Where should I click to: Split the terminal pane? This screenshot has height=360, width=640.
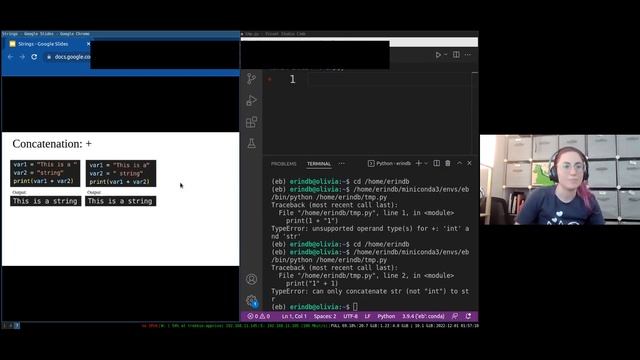pyautogui.click(x=436, y=163)
